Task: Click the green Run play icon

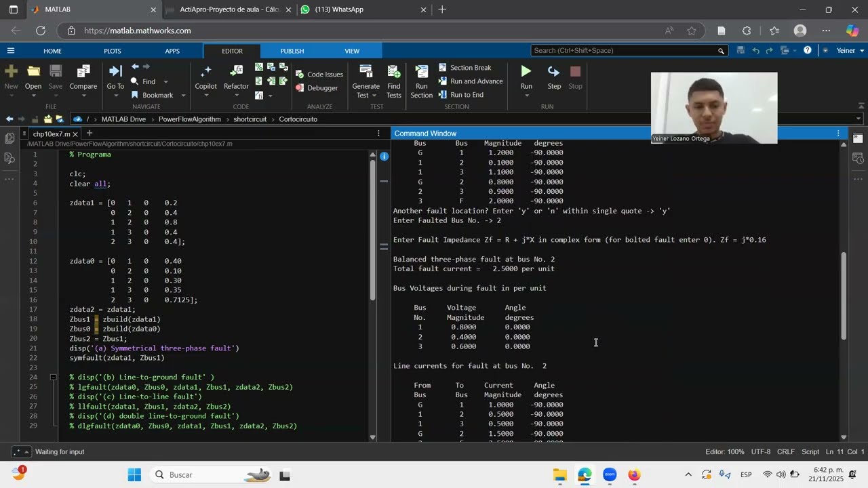Action: pyautogui.click(x=526, y=71)
